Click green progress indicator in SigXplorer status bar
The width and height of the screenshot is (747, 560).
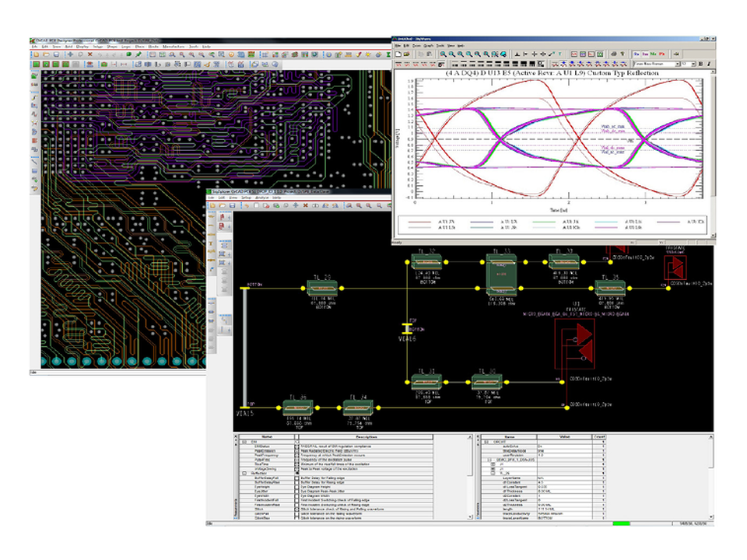point(621,523)
